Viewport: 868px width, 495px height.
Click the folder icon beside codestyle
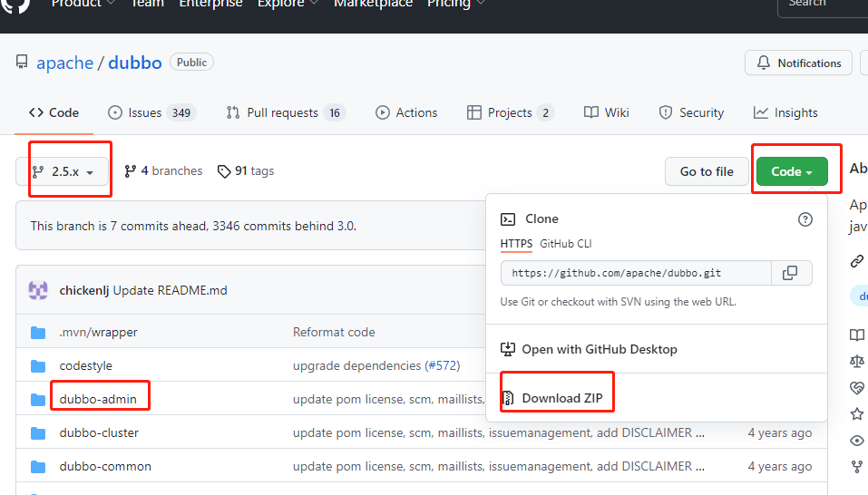[38, 366]
